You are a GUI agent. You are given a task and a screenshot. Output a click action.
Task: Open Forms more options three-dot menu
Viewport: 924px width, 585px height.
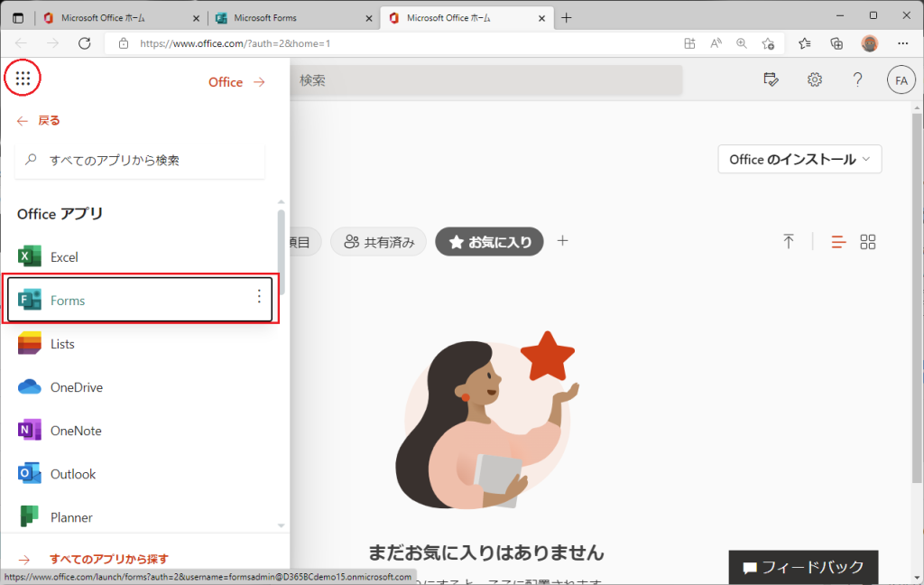tap(259, 297)
